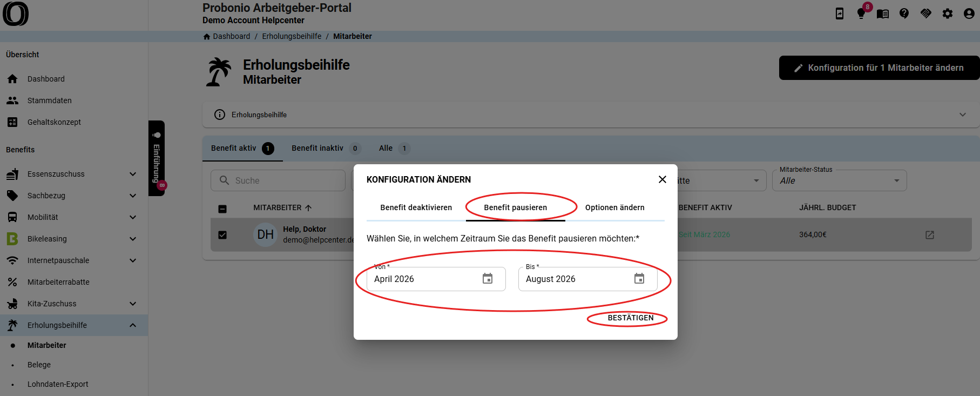
Task: Click the Mobilität bus icon
Action: coord(12,217)
